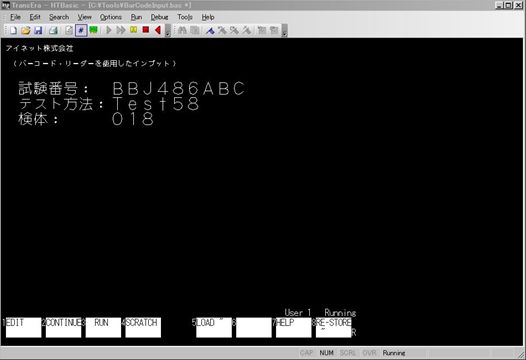The width and height of the screenshot is (526, 360).
Task: Click the New file icon
Action: [x=13, y=31]
